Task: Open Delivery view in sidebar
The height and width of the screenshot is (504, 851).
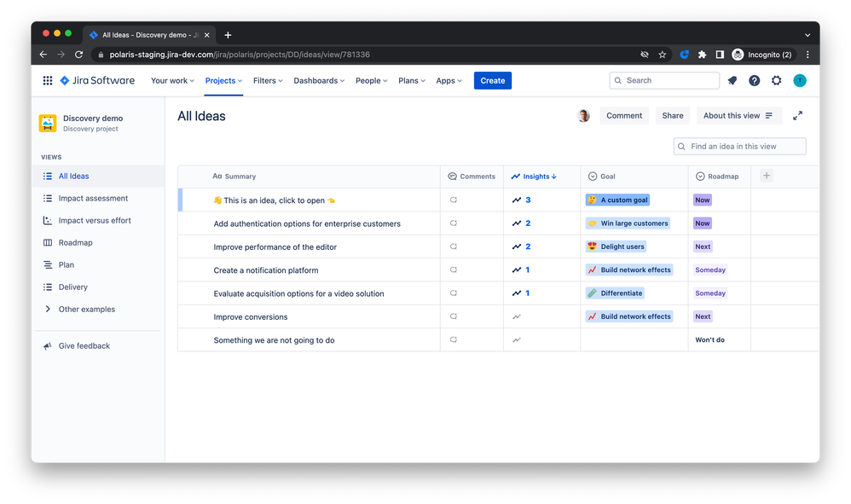Action: [98, 287]
